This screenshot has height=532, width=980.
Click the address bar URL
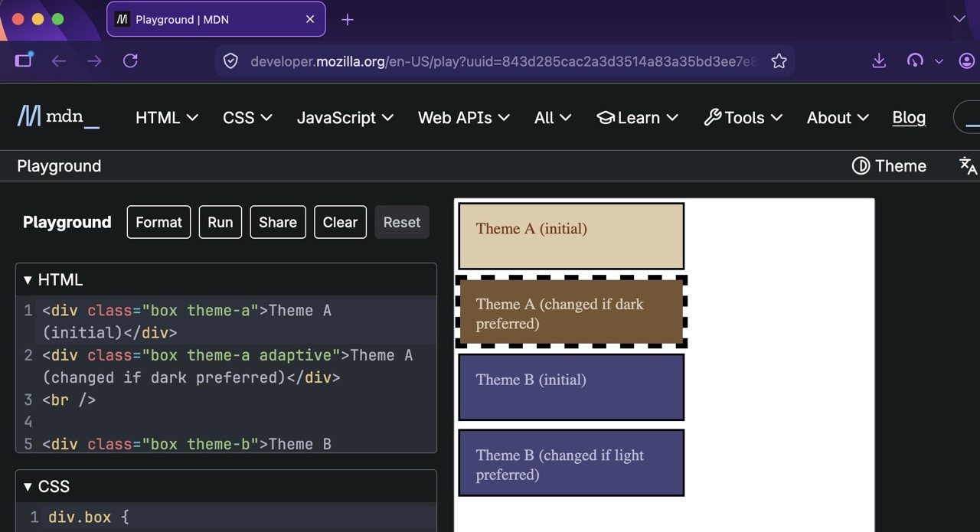pos(504,61)
